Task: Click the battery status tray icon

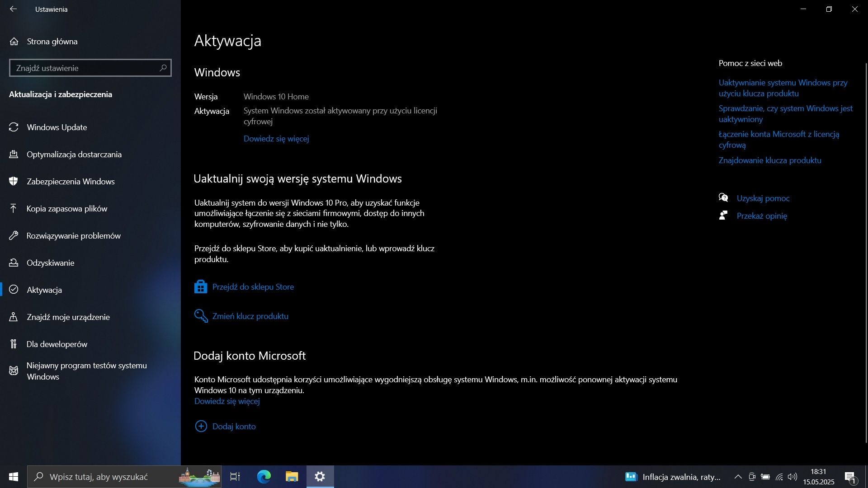Action: (765, 477)
